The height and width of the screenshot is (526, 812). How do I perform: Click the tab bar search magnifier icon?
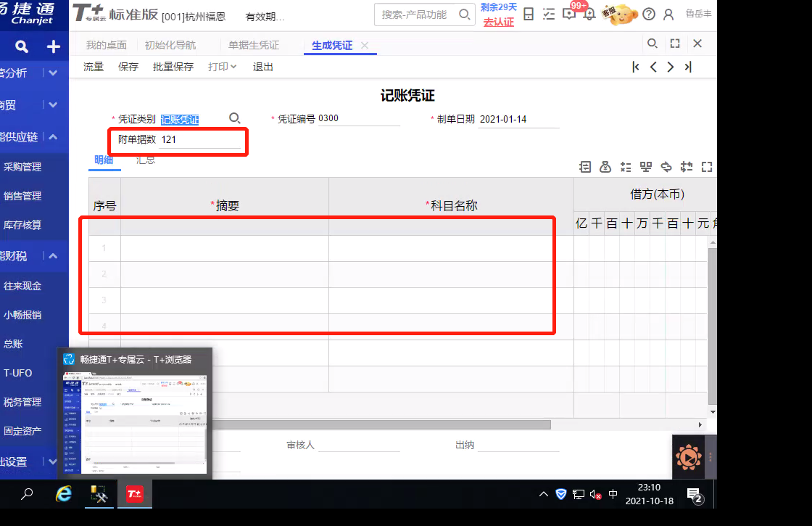click(652, 44)
